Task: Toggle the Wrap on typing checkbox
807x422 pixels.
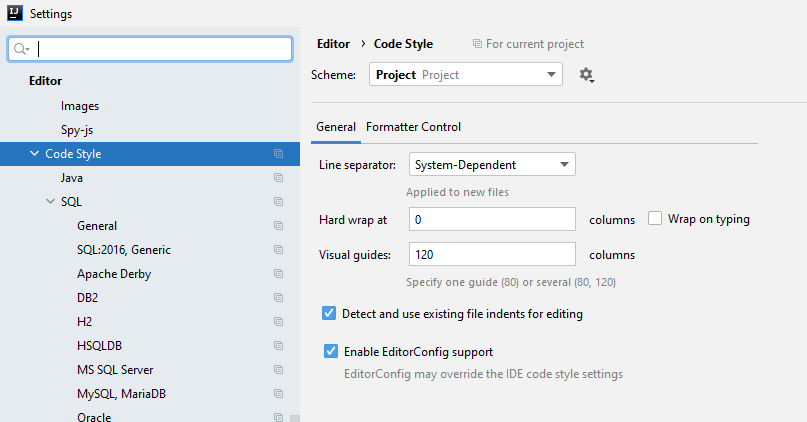Action: coord(655,219)
